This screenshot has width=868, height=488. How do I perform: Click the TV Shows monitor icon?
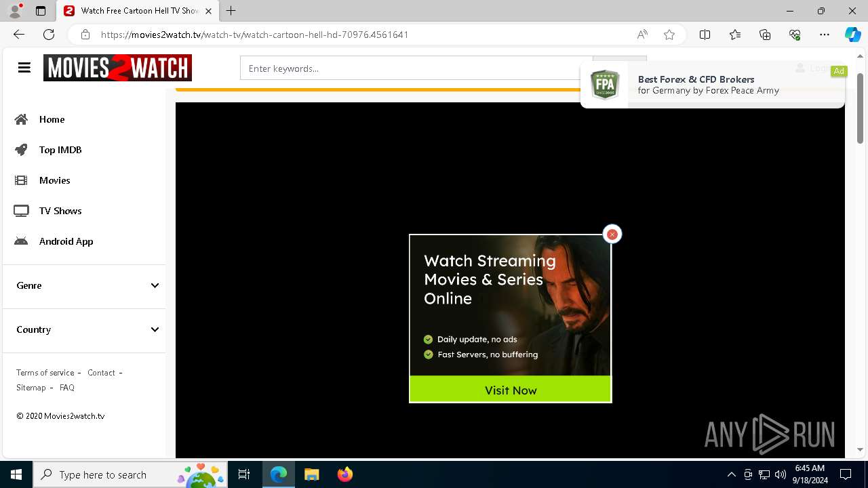pos(22,211)
